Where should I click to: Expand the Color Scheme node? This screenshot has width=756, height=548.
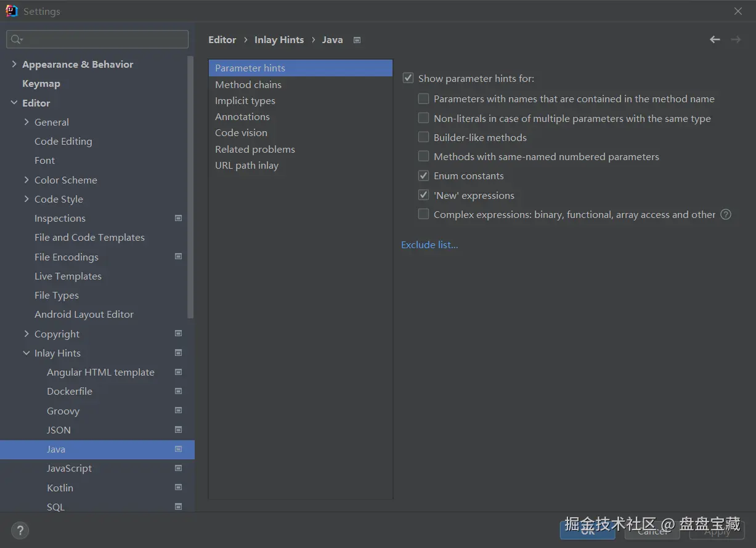coord(26,180)
